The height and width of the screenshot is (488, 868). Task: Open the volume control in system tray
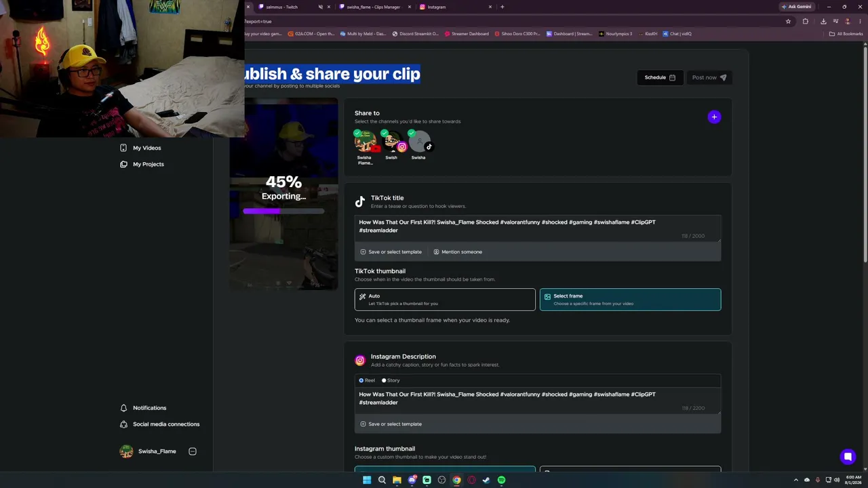tap(837, 480)
